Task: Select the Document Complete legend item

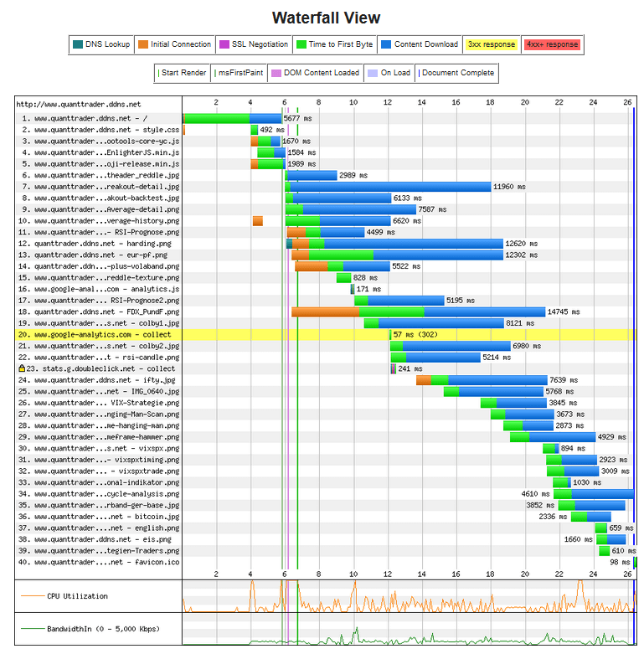Action: click(x=456, y=73)
